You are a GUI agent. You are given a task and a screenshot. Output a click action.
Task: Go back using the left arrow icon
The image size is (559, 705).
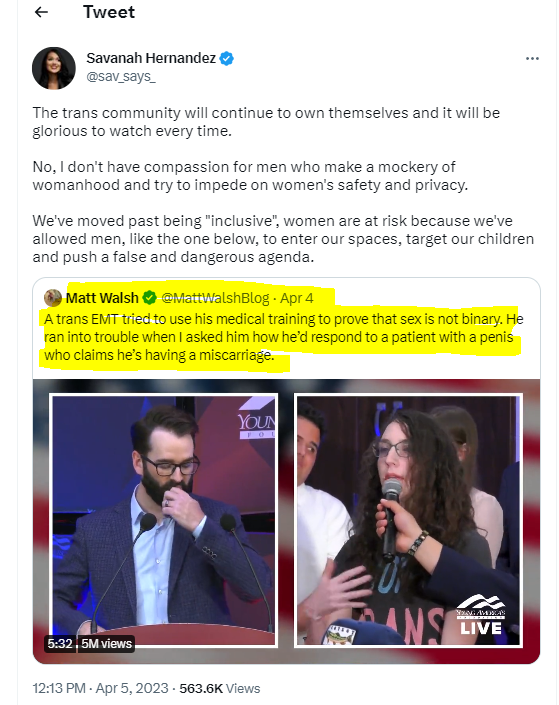click(41, 12)
